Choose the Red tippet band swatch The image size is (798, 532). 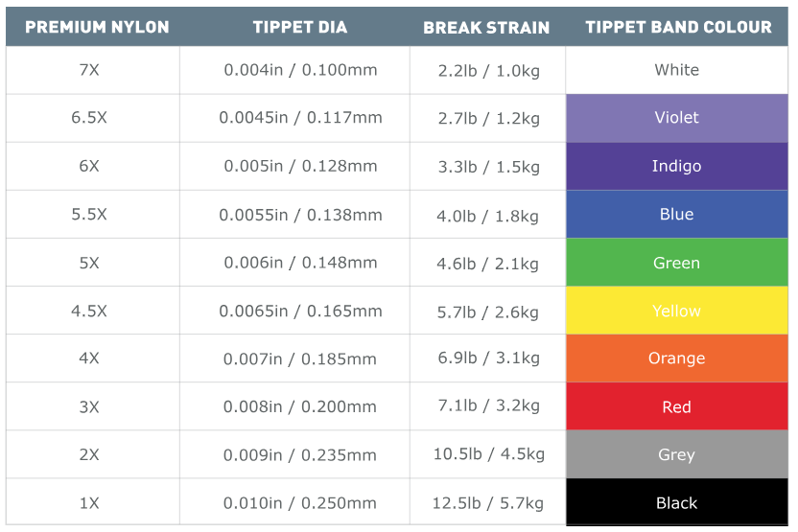point(676,406)
